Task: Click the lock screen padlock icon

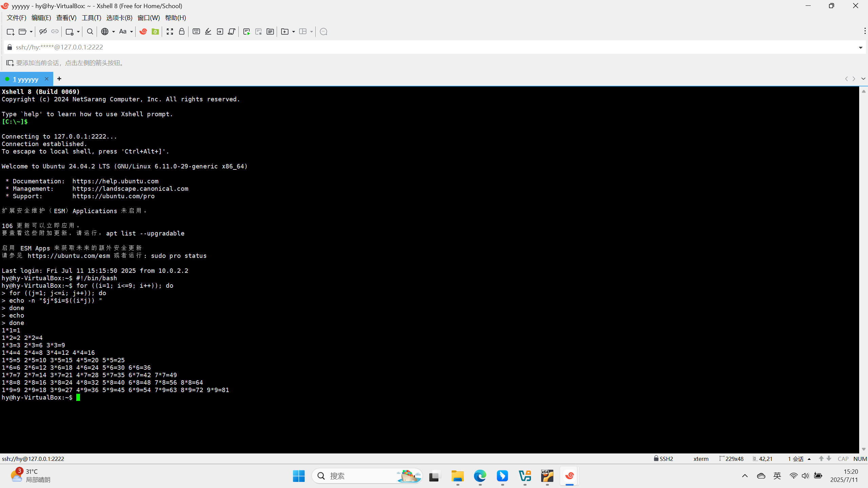Action: click(182, 32)
